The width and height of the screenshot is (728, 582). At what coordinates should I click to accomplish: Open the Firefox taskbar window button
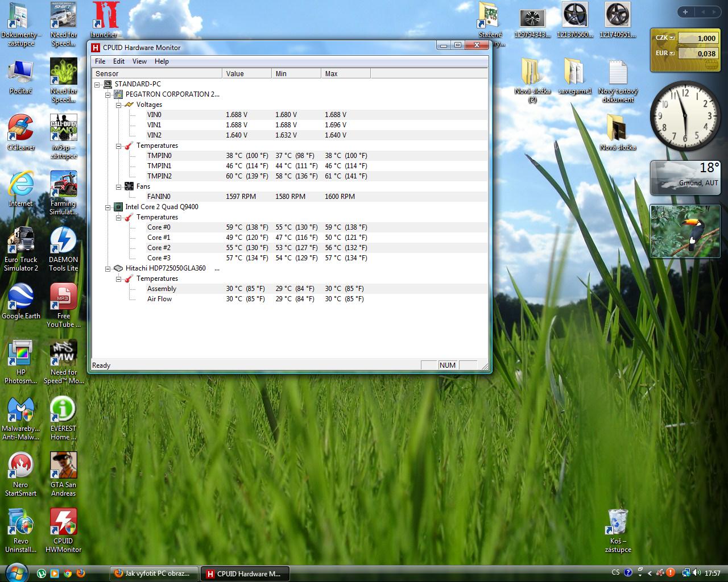pyautogui.click(x=155, y=573)
